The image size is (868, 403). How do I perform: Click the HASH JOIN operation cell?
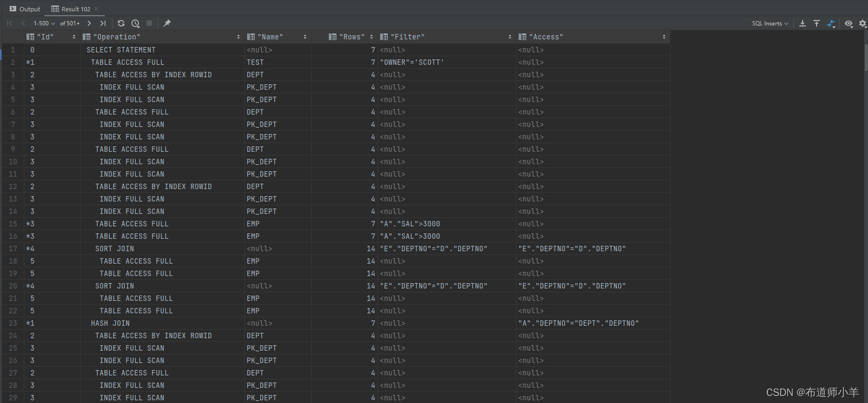162,323
